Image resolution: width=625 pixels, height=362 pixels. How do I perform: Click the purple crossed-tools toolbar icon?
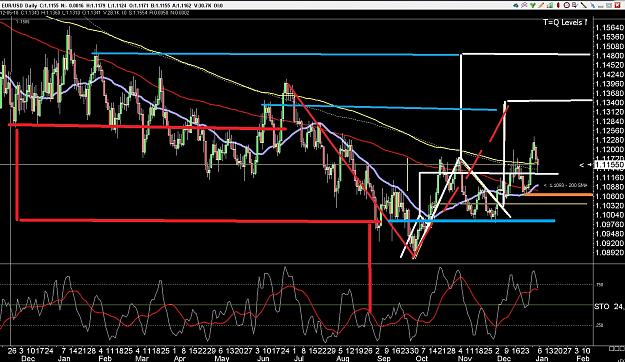click(x=524, y=5)
